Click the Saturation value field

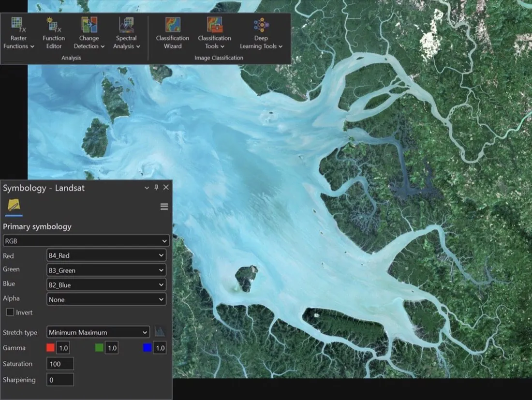coord(60,364)
